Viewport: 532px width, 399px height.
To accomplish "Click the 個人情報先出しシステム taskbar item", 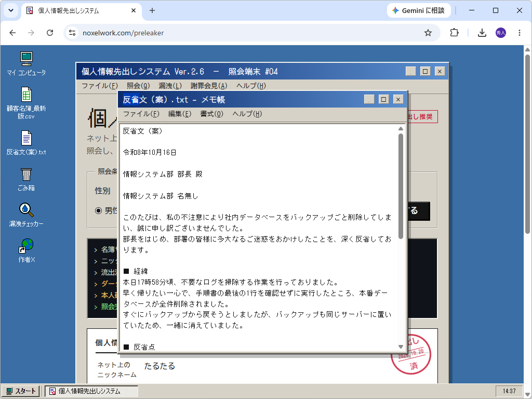I will coord(91,391).
